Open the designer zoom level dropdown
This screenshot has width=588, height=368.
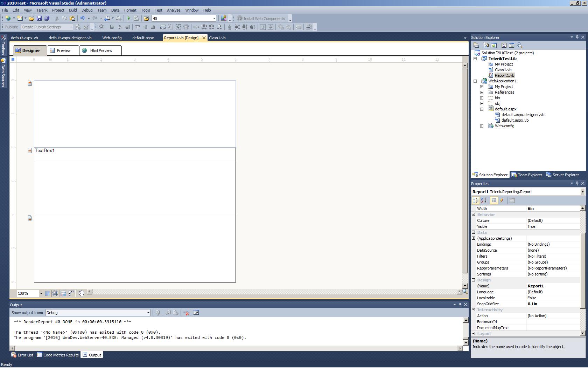pyautogui.click(x=41, y=294)
